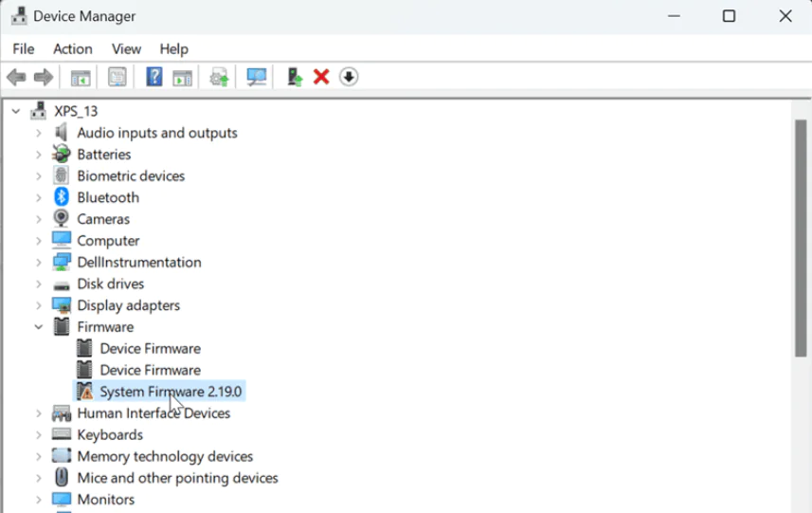Click the Properties toolbar icon
The image size is (812, 513).
[x=117, y=77]
